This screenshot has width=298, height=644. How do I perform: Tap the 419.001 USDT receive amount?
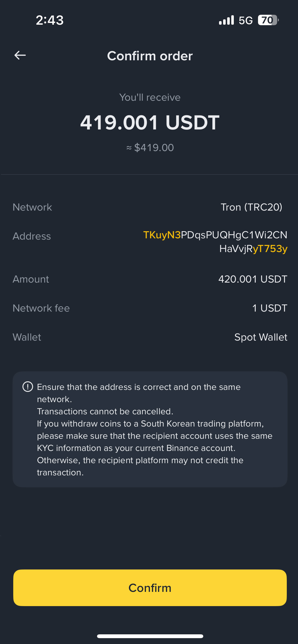(150, 123)
